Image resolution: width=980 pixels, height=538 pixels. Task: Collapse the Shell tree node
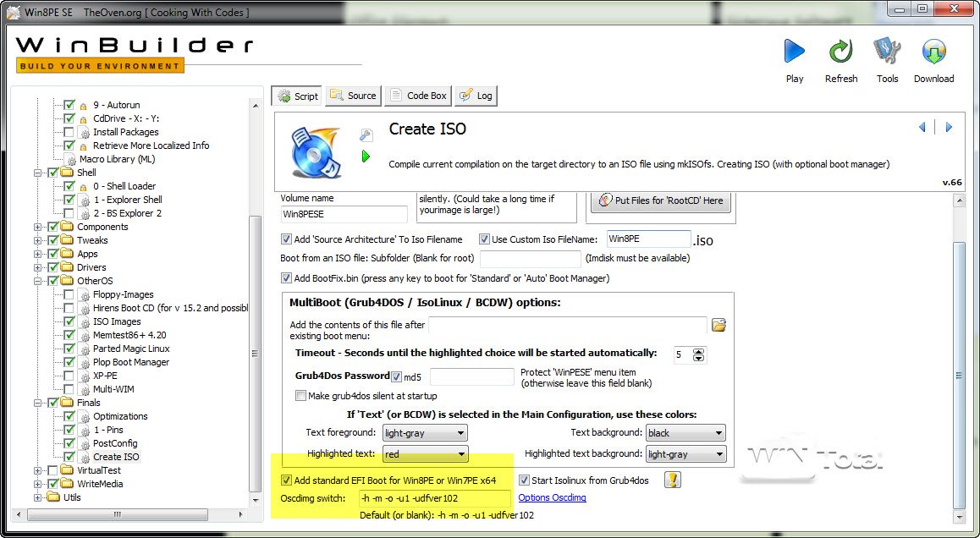38,173
